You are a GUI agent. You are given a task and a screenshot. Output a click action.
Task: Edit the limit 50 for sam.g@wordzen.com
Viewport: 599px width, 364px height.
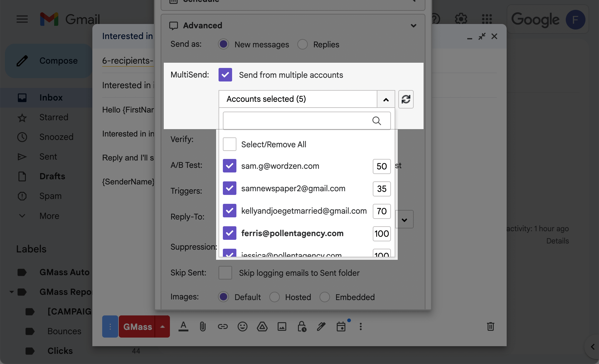(382, 166)
